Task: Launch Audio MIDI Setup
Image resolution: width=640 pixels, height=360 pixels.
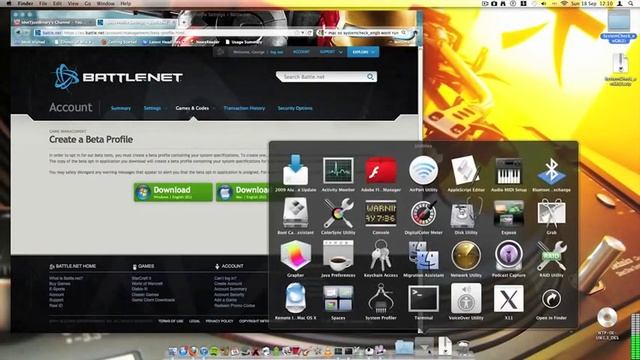Action: pyautogui.click(x=509, y=171)
